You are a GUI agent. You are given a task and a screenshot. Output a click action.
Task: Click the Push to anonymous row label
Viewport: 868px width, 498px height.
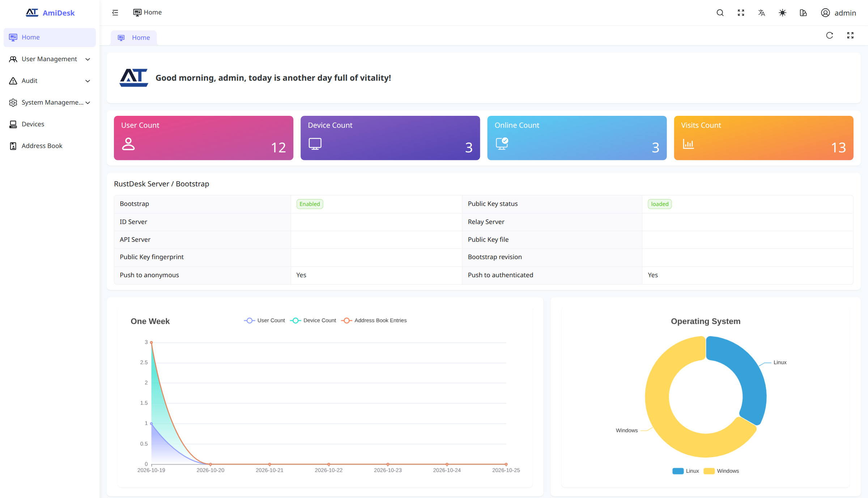click(x=149, y=275)
